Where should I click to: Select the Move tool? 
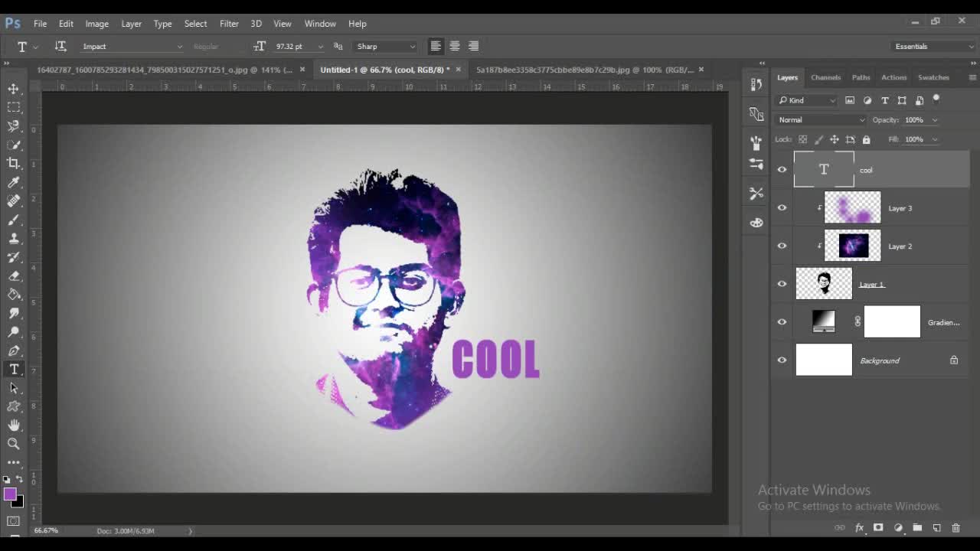[x=14, y=89]
